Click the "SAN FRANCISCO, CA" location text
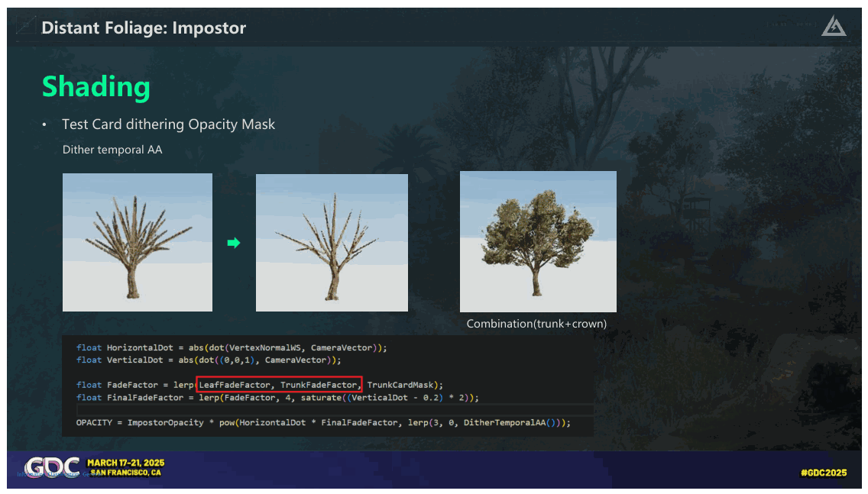The image size is (868, 494). click(125, 473)
